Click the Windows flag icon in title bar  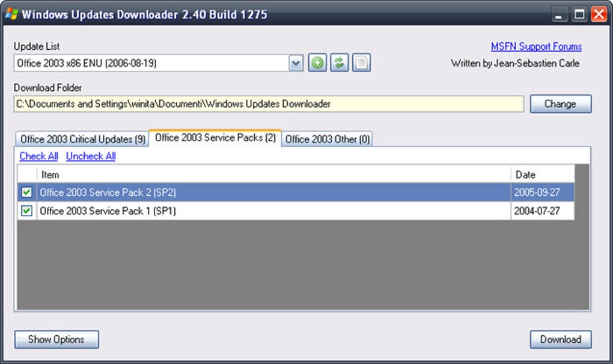pos(12,14)
